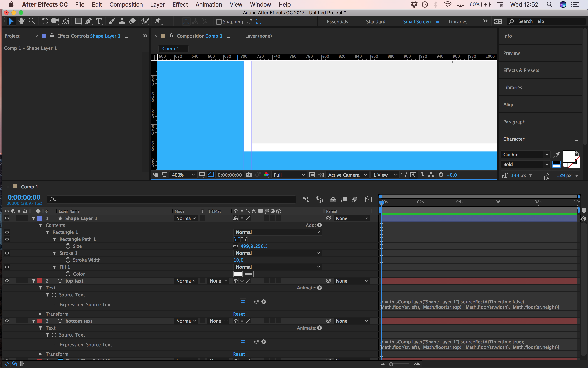Open the Full resolution dropdown
The image size is (588, 368).
click(289, 175)
